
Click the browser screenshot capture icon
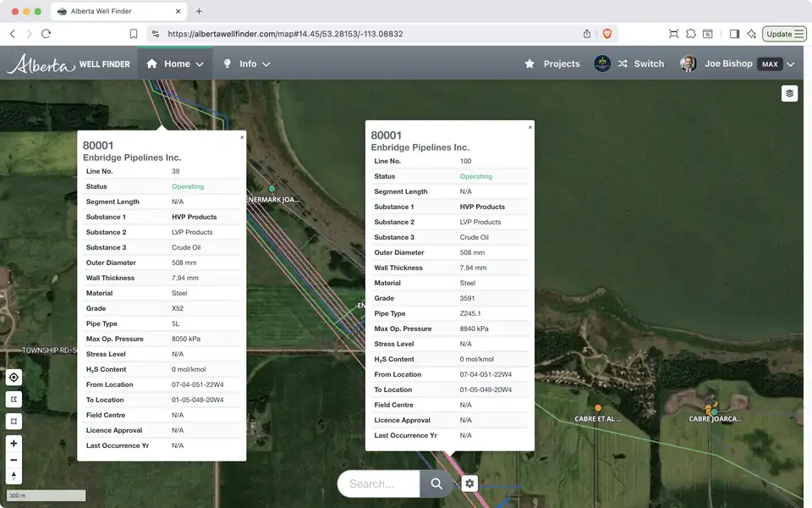click(673, 34)
